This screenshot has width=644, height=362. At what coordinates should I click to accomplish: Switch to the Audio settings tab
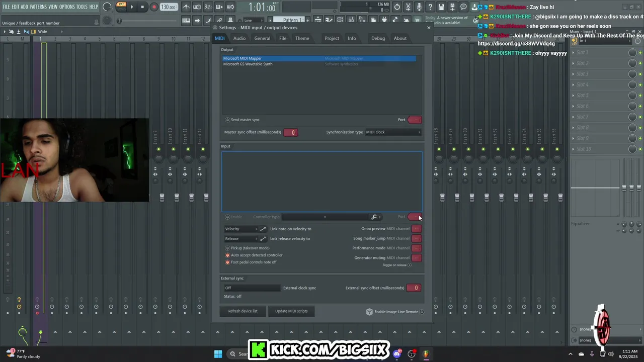tap(239, 38)
